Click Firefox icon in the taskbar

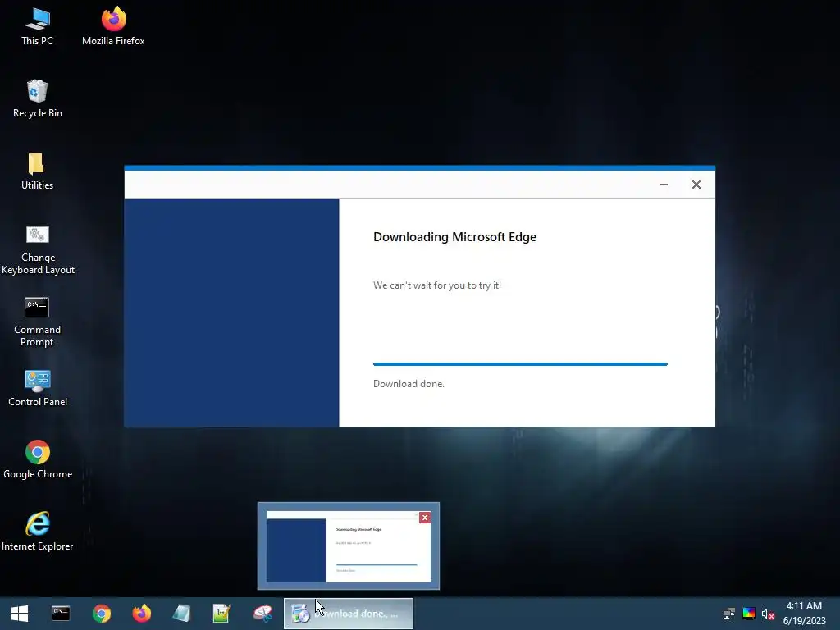[x=141, y=614]
